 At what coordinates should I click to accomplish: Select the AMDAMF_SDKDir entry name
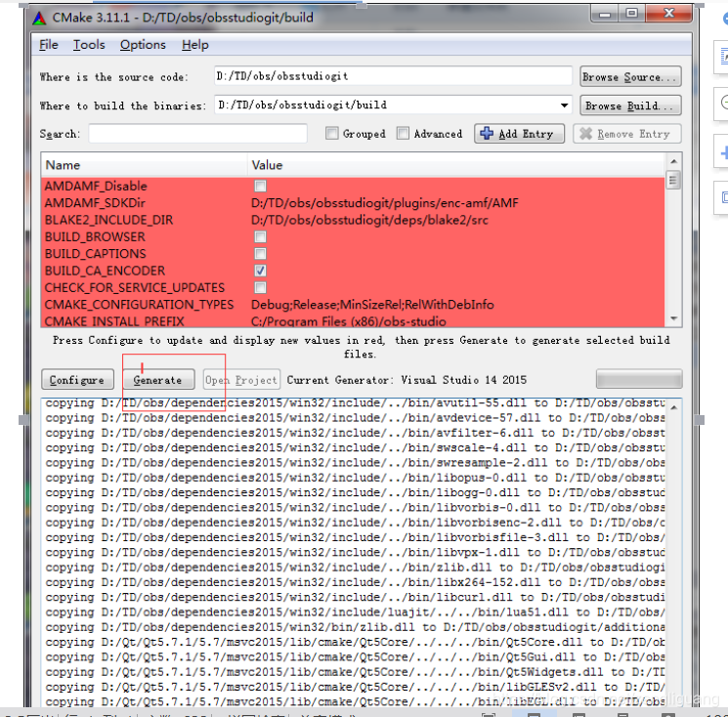(x=95, y=203)
